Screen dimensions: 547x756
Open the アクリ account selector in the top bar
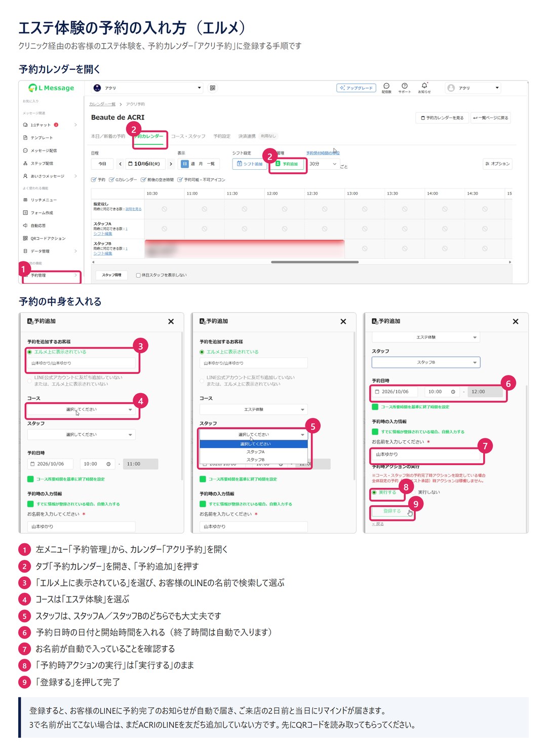coord(147,88)
